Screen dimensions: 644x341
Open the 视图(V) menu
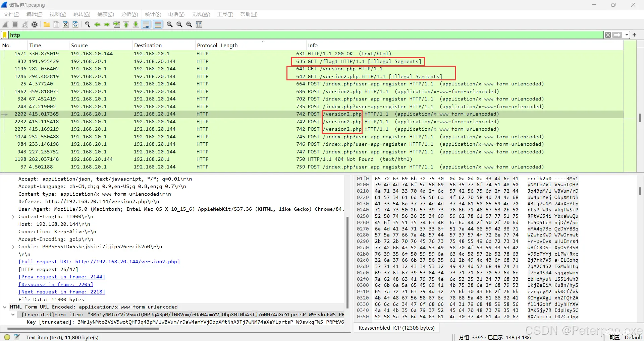coord(58,14)
